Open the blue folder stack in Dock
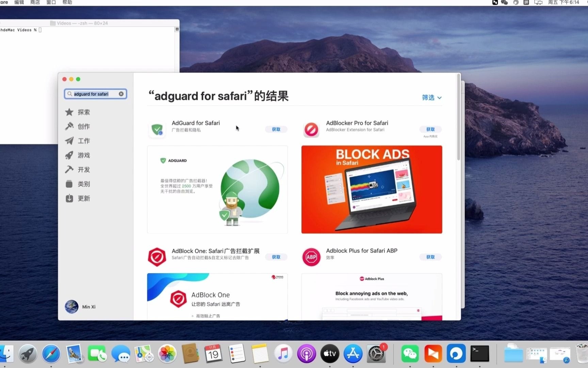Viewport: 588px width, 368px height. click(513, 353)
